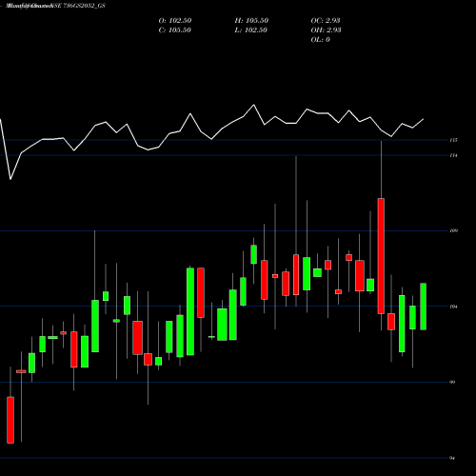
Task: Select the open value O: 102.50
Action: click(x=175, y=21)
